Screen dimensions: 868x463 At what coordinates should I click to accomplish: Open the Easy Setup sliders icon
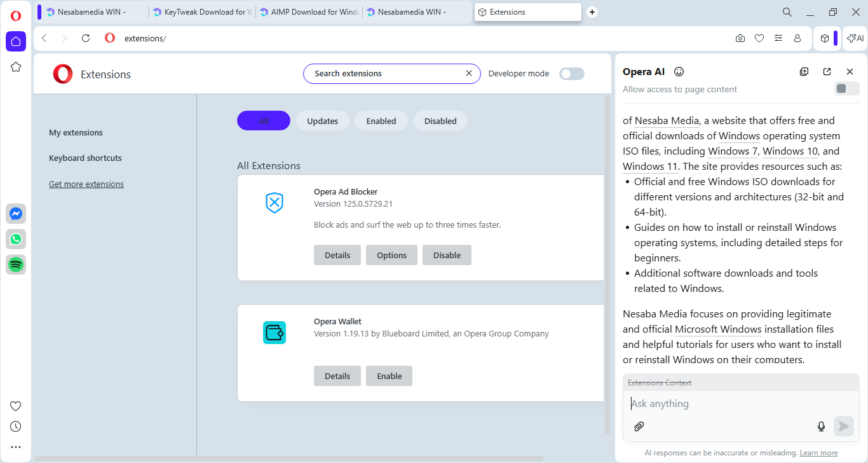click(x=778, y=38)
